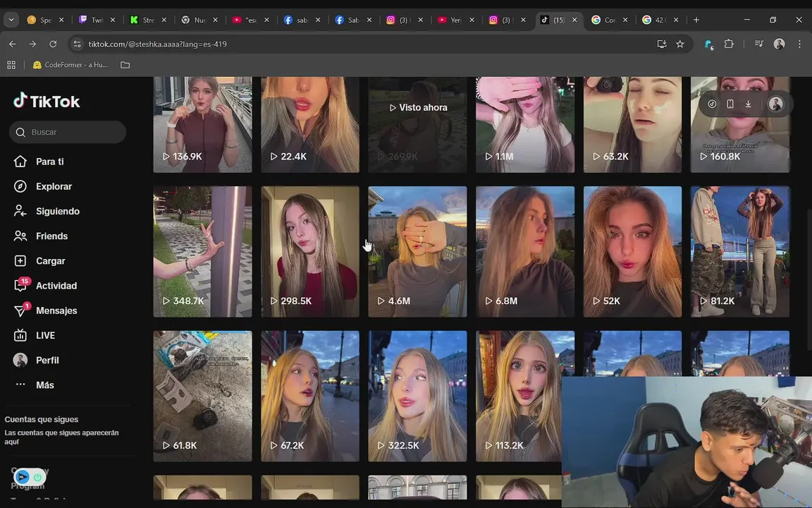This screenshot has width=812, height=508.
Task: Click the TikTok coin icon in floating widget
Action: 712,104
